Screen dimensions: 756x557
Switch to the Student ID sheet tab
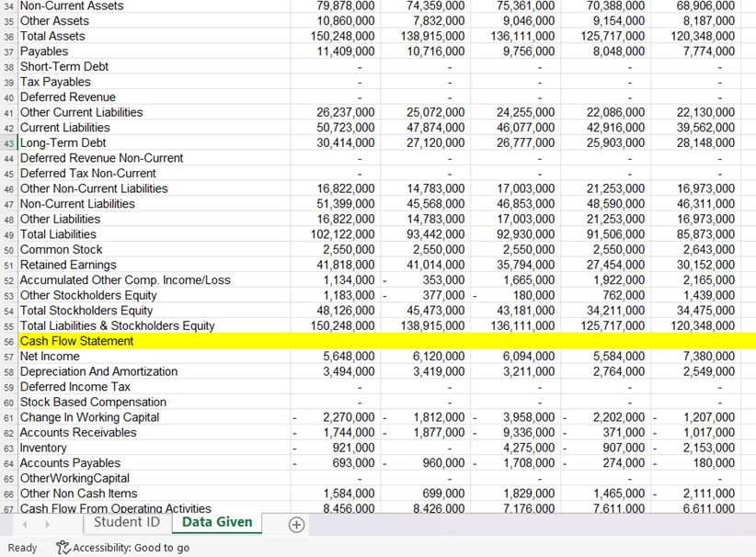coord(126,522)
